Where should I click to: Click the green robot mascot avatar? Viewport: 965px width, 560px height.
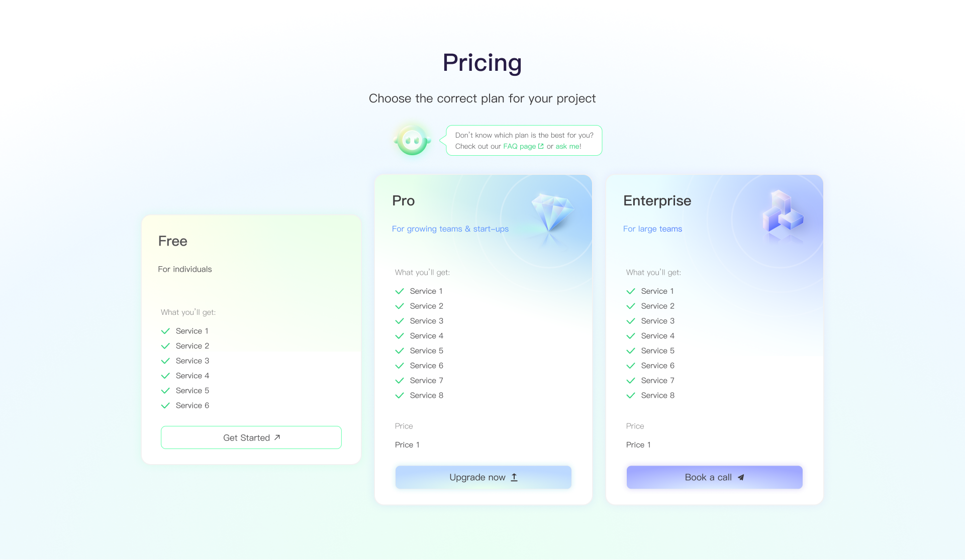click(x=412, y=140)
